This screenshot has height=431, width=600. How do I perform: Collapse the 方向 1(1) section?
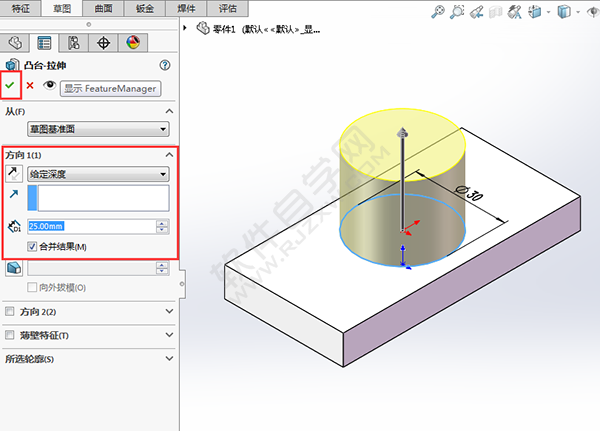point(169,155)
